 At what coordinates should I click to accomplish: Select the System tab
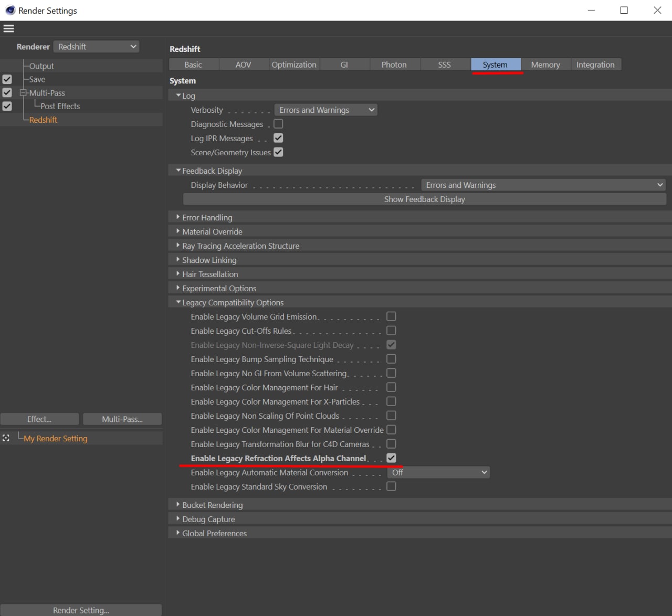tap(495, 65)
